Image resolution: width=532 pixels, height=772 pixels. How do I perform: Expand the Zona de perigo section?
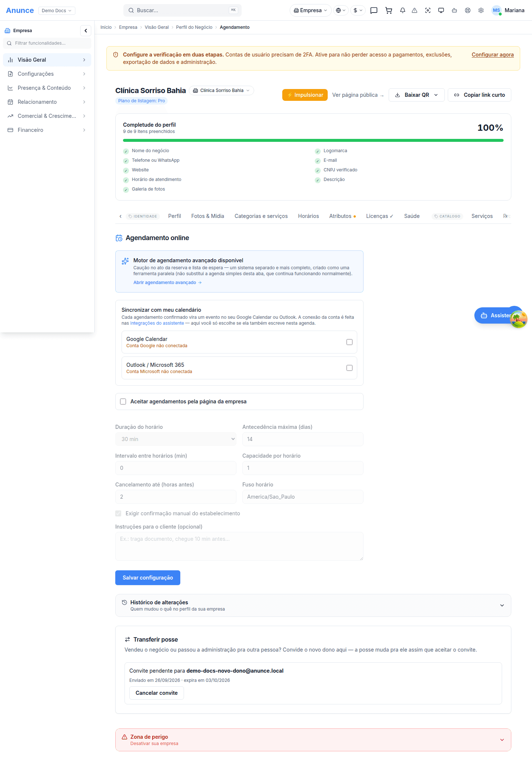click(313, 740)
